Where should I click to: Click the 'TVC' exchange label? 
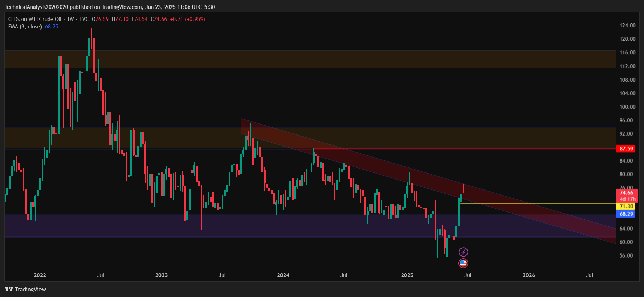tap(84, 19)
